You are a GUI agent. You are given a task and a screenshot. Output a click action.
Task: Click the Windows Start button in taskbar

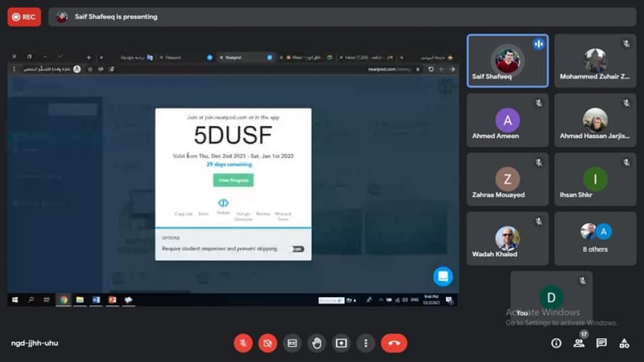tap(14, 300)
